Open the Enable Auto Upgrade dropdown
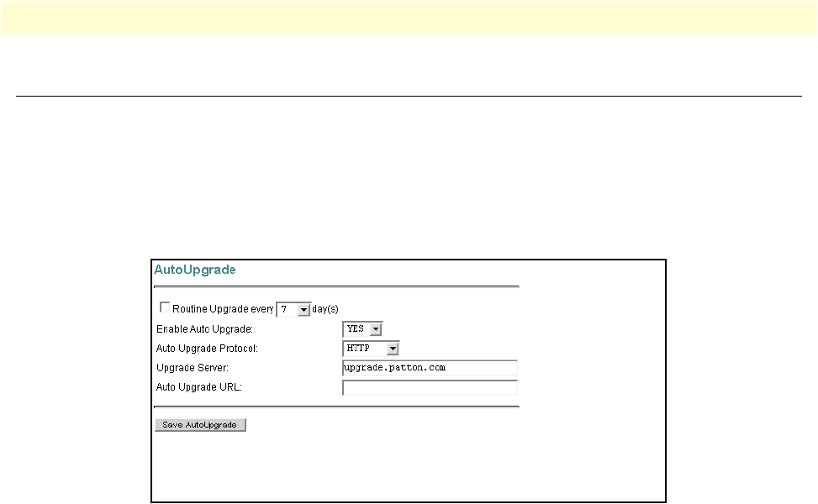Screen dimensions: 818x504 [x=362, y=329]
